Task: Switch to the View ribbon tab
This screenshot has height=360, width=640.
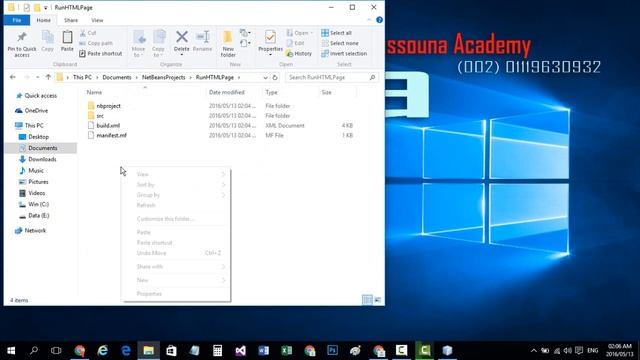Action: pos(97,20)
